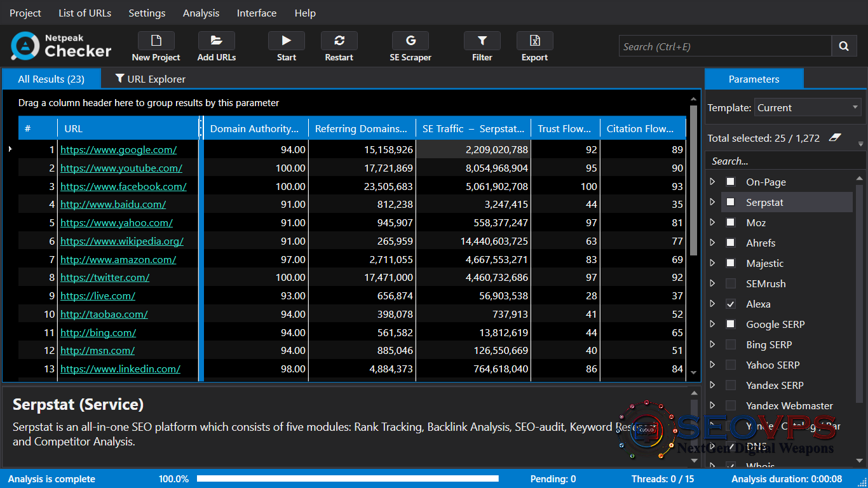This screenshot has width=868, height=488.
Task: Expand the On-Page parameter group
Action: [x=712, y=182]
